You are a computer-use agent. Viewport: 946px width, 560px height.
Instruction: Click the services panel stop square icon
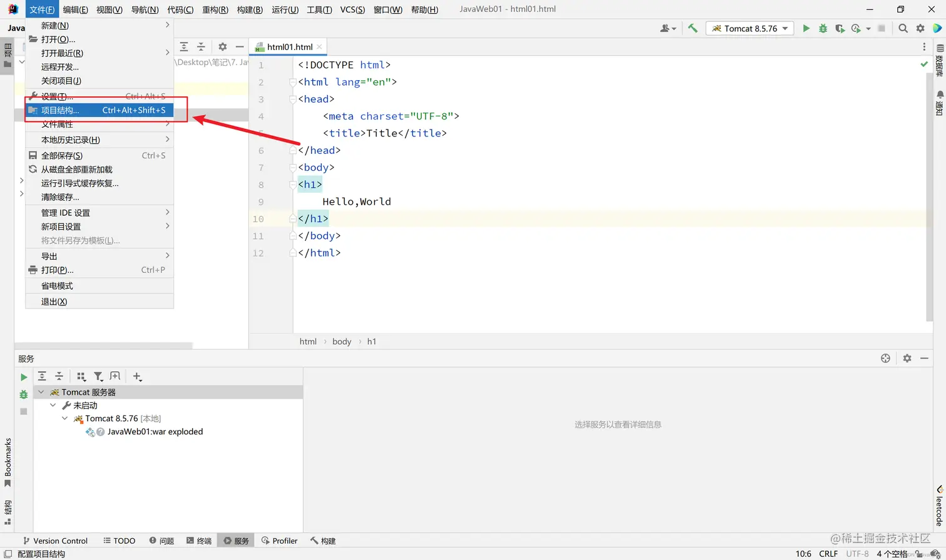24,411
